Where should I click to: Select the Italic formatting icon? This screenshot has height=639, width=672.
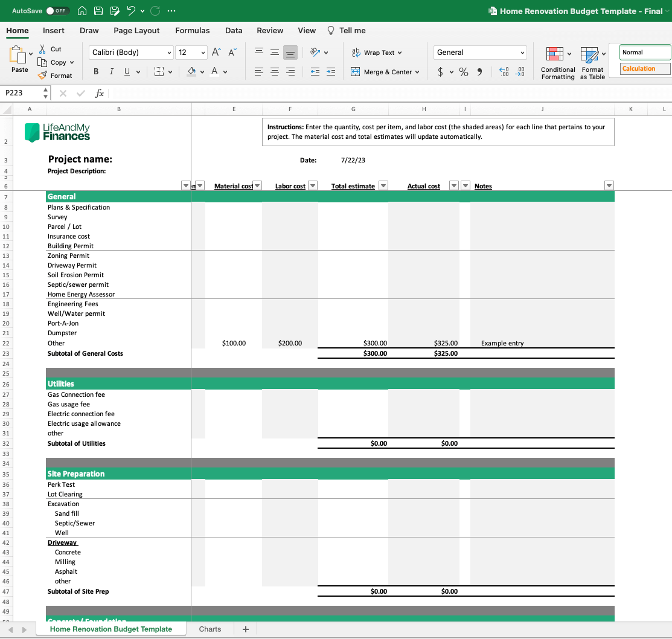(x=111, y=71)
